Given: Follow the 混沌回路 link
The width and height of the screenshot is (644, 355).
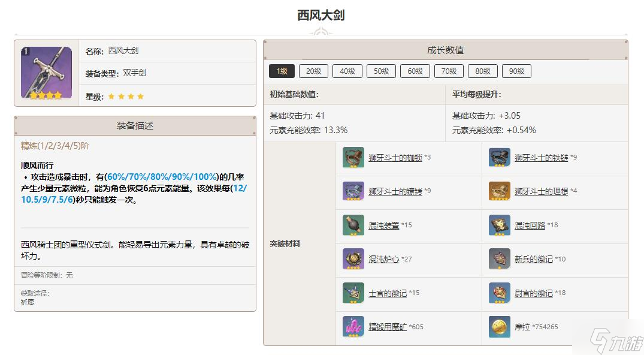Looking at the screenshot, I should (x=530, y=225).
